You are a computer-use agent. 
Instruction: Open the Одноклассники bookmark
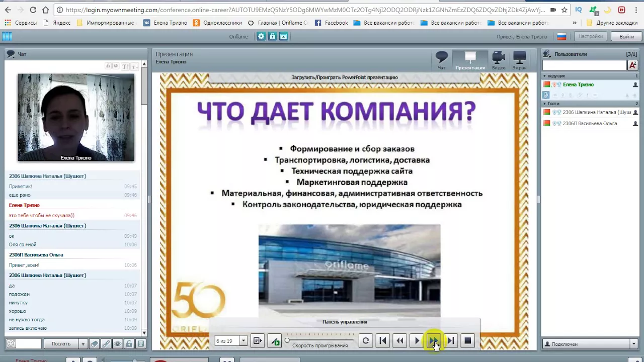point(217,23)
